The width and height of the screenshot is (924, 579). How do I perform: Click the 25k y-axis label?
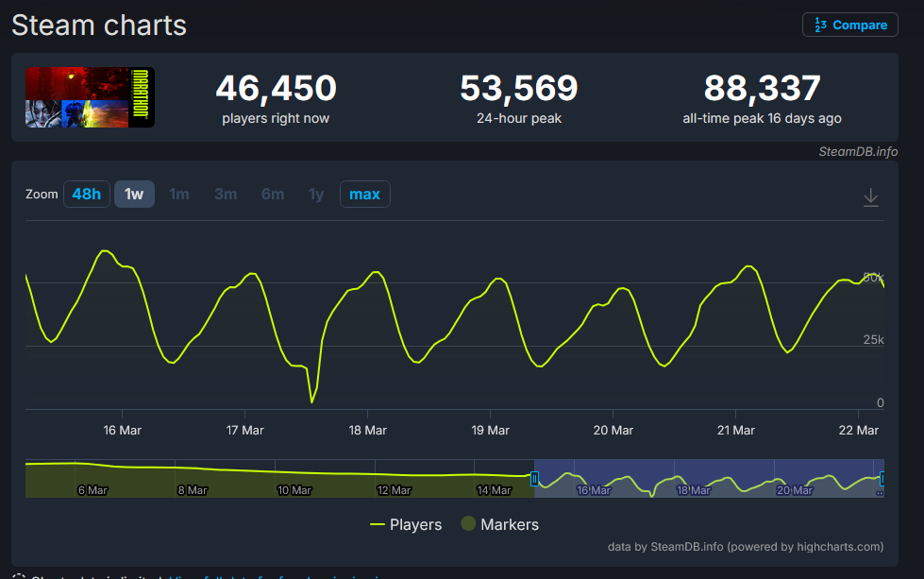click(x=873, y=340)
